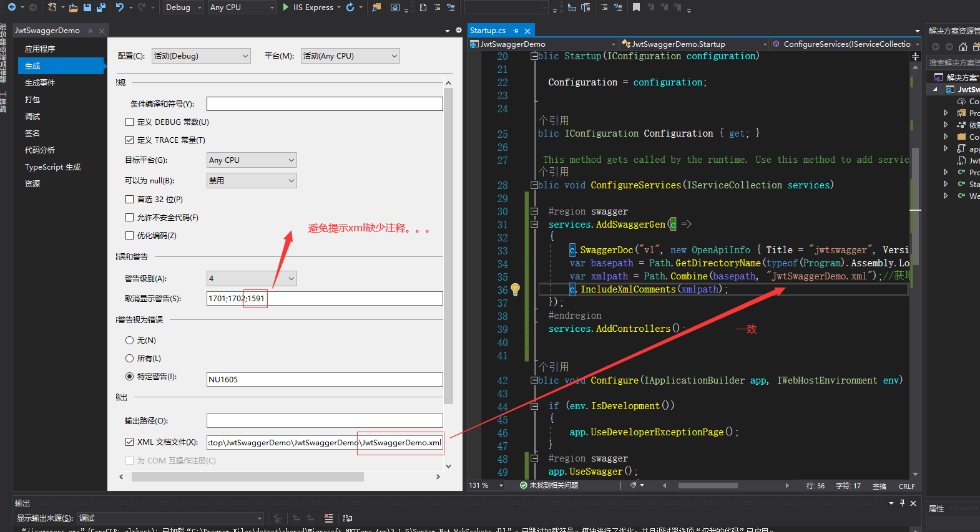
Task: Click the Undo icon in toolbar
Action: (120, 7)
